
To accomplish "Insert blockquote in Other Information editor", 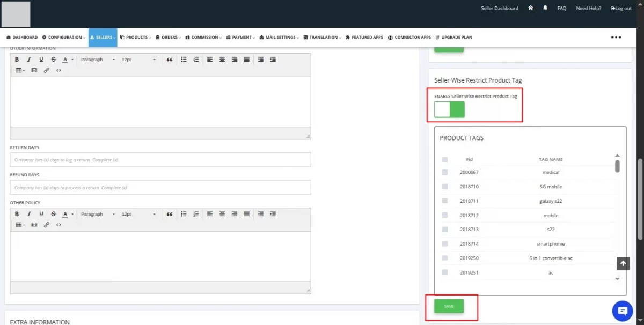I will click(170, 60).
